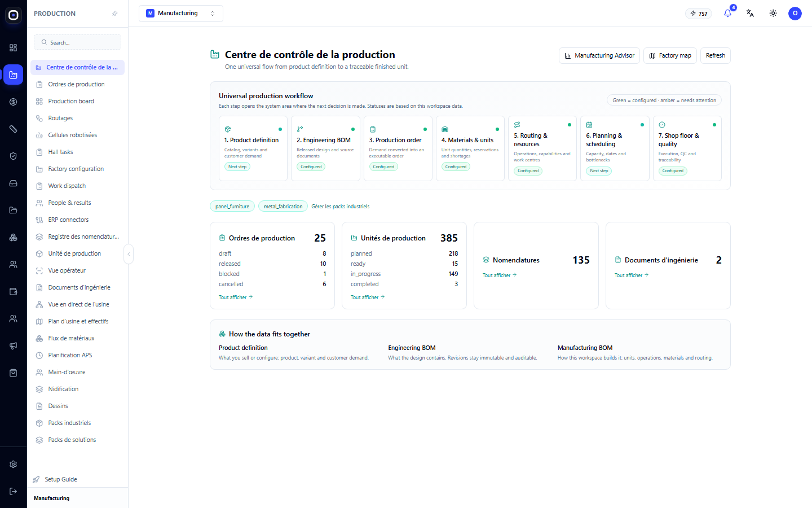Open the Factory map button

click(670, 55)
